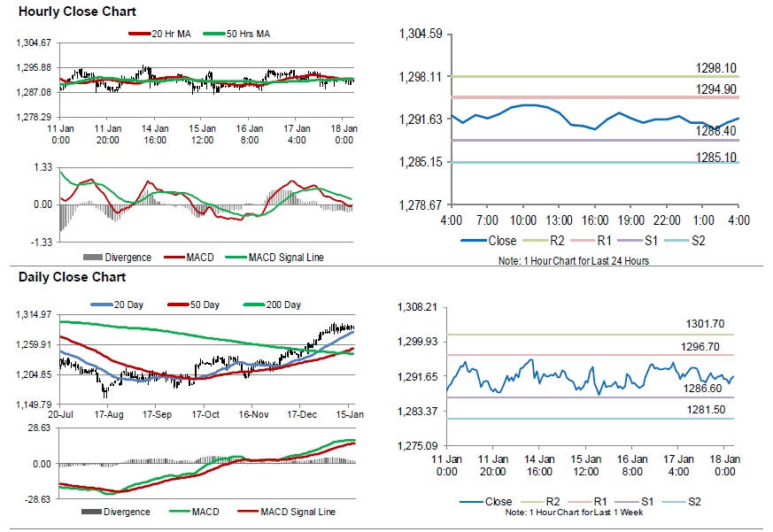Click the 1,259.91 axis value
The height and width of the screenshot is (532, 773).
[34, 344]
